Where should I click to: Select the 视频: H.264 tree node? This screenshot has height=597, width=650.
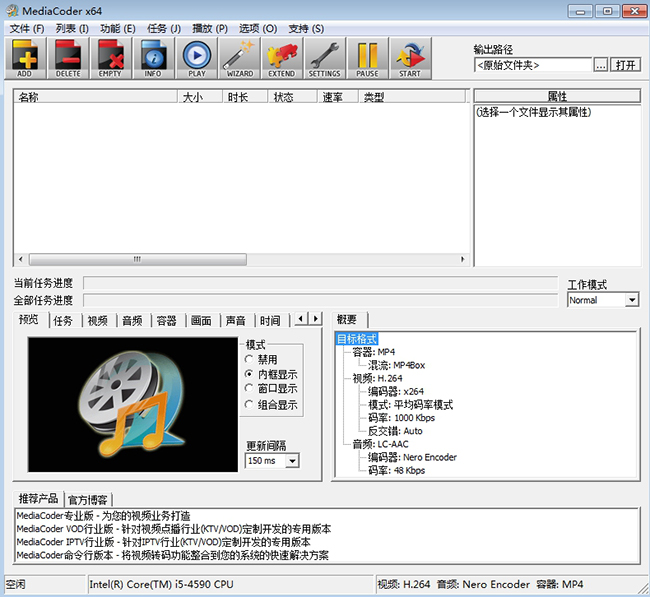(x=377, y=378)
